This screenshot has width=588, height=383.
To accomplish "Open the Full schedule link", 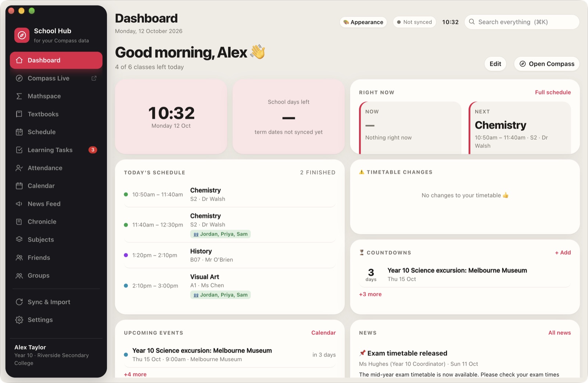I will pyautogui.click(x=553, y=92).
